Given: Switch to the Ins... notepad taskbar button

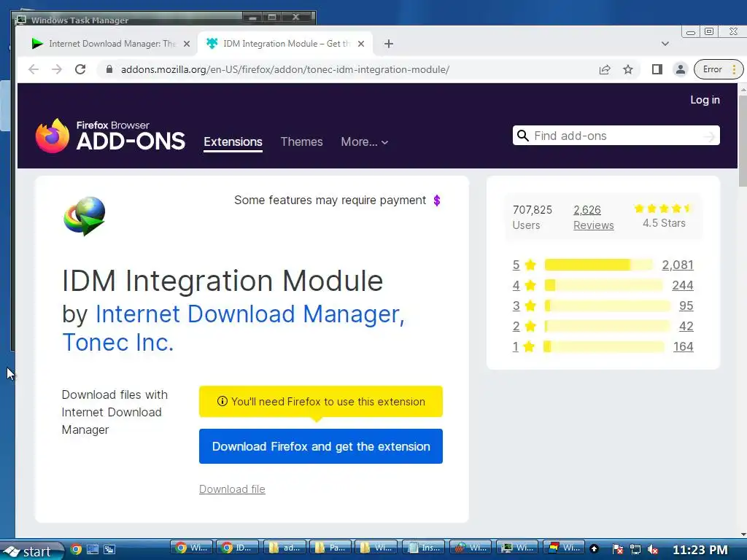Looking at the screenshot, I should (424, 548).
